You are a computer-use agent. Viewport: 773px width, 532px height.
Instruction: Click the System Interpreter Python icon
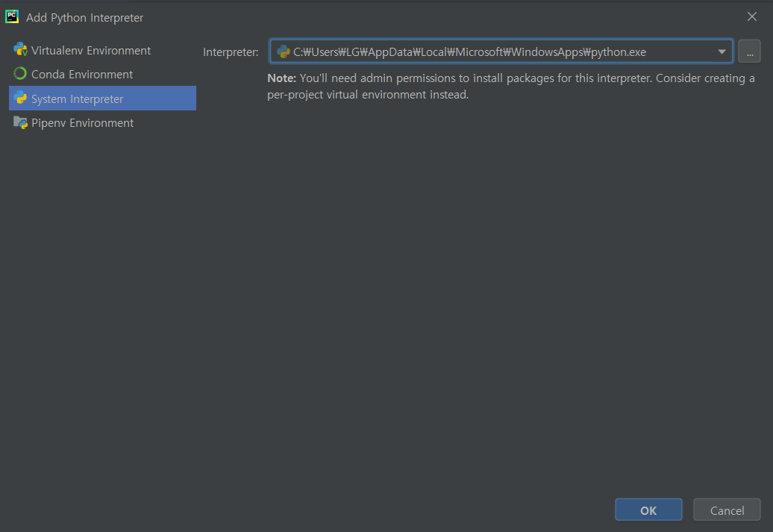(x=20, y=98)
